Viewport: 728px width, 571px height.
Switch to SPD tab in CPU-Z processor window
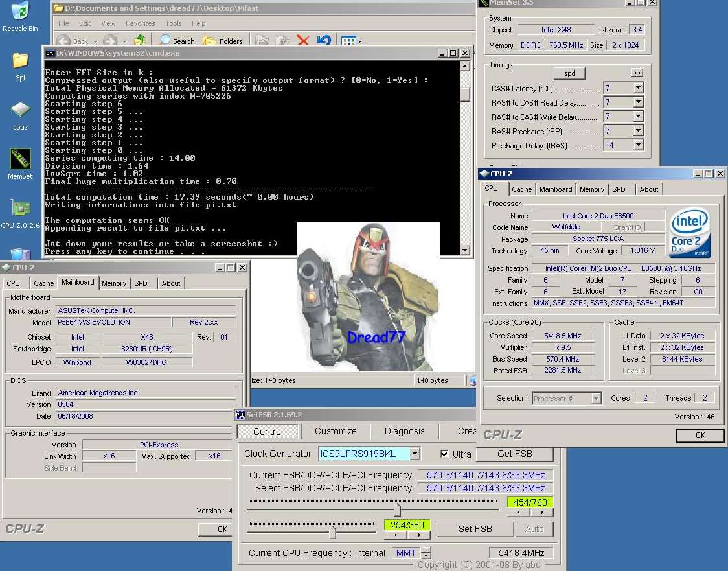click(619, 189)
